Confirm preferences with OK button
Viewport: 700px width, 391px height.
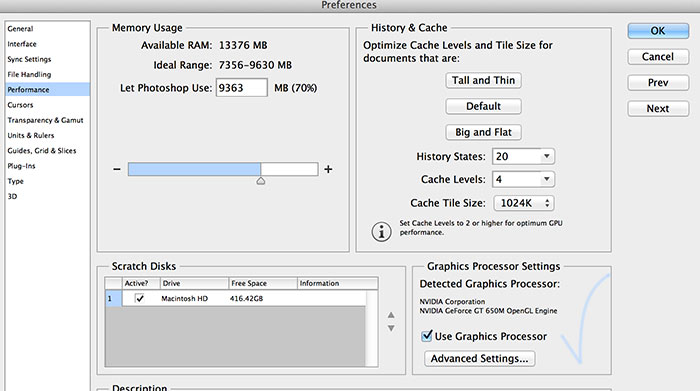tap(658, 31)
